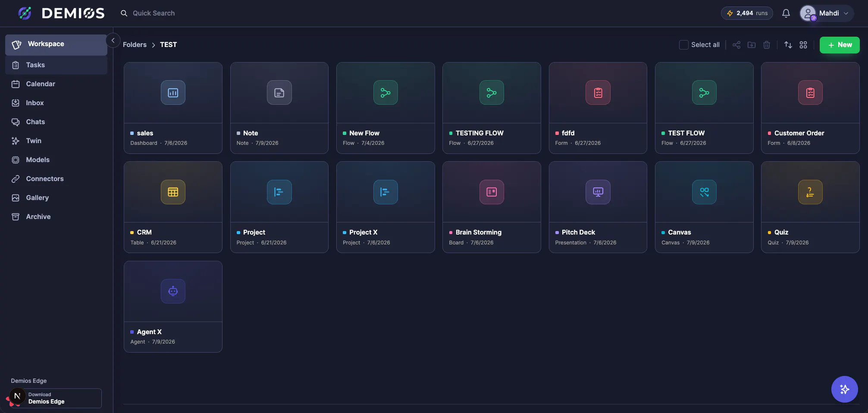This screenshot has height=413, width=868.
Task: Click the 'Brain Storming' item title
Action: pyautogui.click(x=478, y=232)
